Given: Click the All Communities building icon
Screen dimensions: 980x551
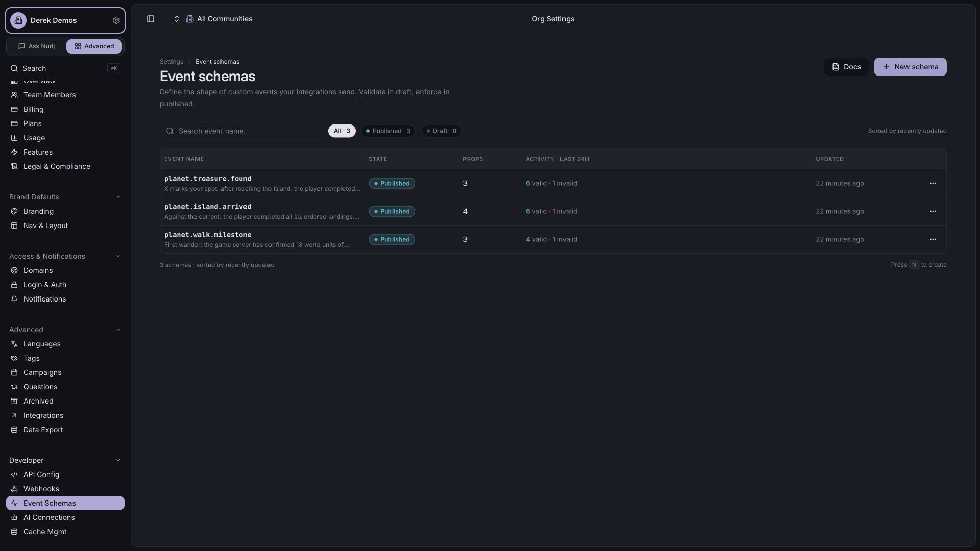Looking at the screenshot, I should pyautogui.click(x=190, y=19).
